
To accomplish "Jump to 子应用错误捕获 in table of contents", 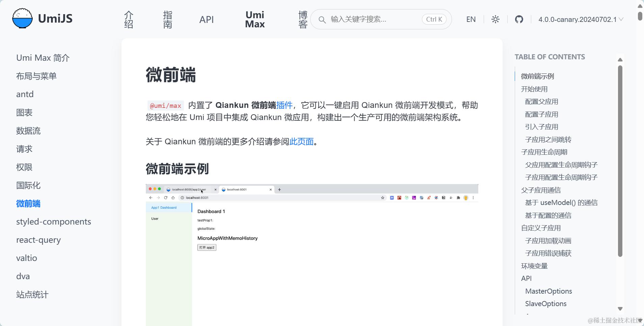I will (x=548, y=253).
